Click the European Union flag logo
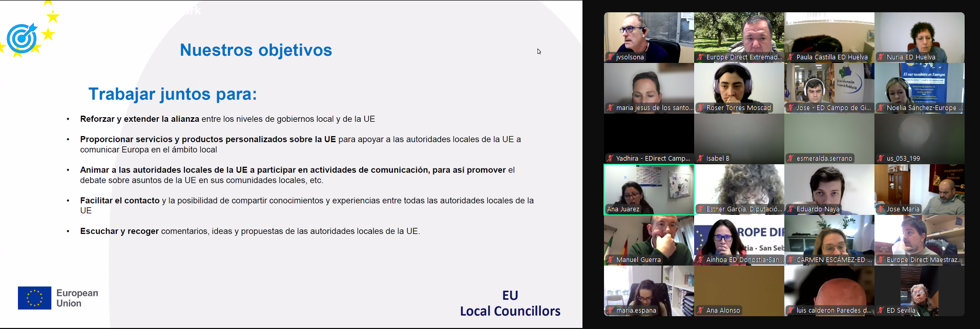The width and height of the screenshot is (980, 329). [34, 298]
